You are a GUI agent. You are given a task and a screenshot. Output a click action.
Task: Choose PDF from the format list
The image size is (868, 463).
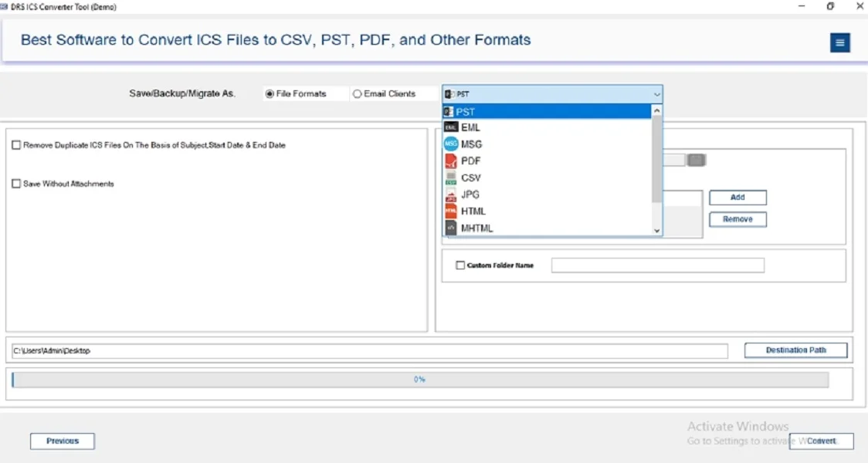[x=548, y=161]
